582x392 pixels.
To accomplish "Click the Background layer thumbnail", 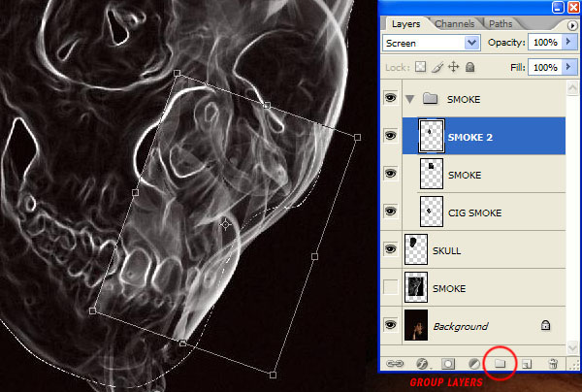I will [416, 325].
